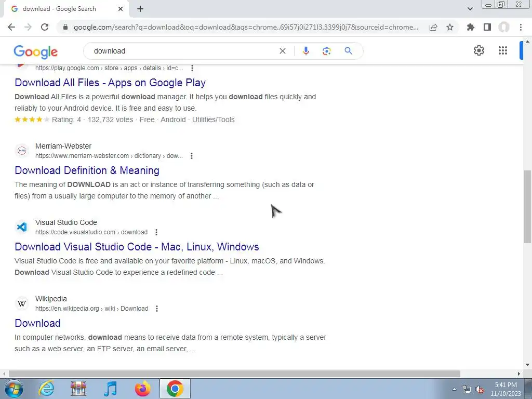Open Chrome's three-dot menu
The height and width of the screenshot is (399, 532).
[521, 27]
